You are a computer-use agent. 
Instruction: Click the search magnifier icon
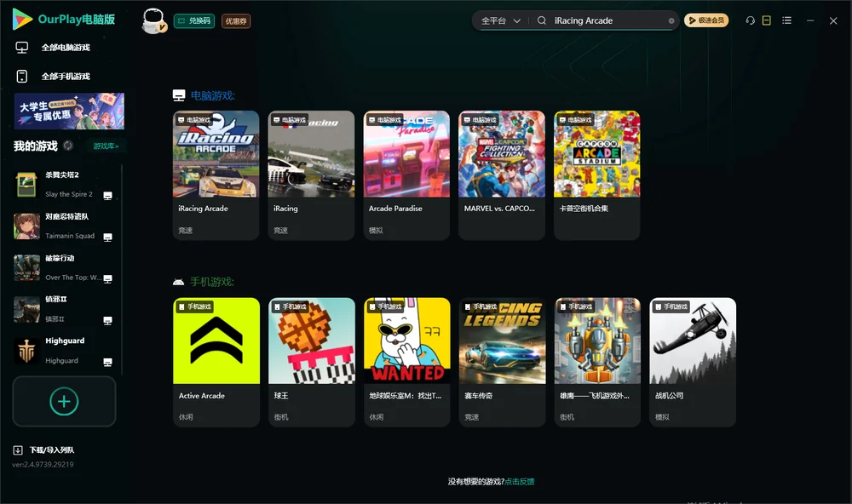click(542, 20)
